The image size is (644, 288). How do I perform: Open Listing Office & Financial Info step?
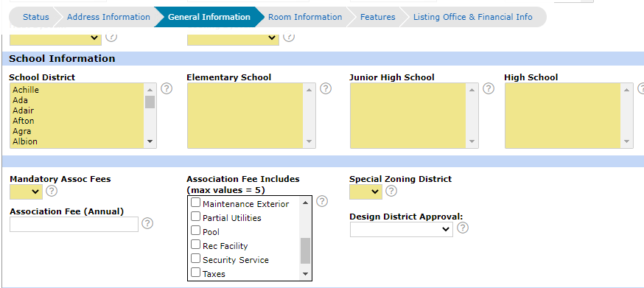473,17
